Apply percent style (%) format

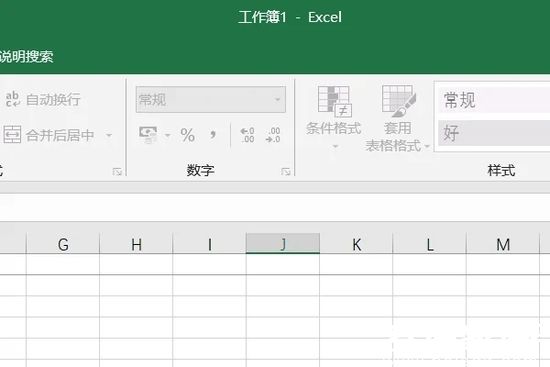tap(188, 135)
